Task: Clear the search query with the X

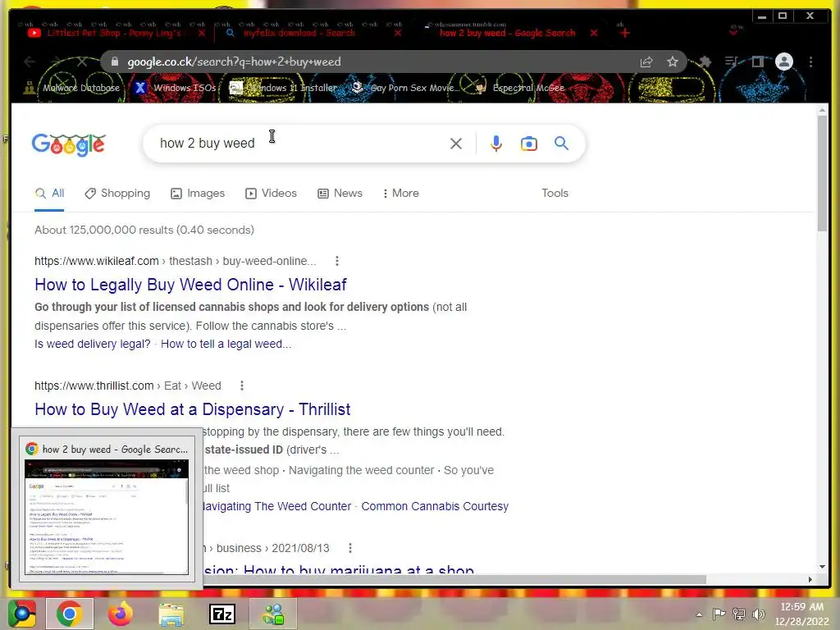Action: point(456,144)
